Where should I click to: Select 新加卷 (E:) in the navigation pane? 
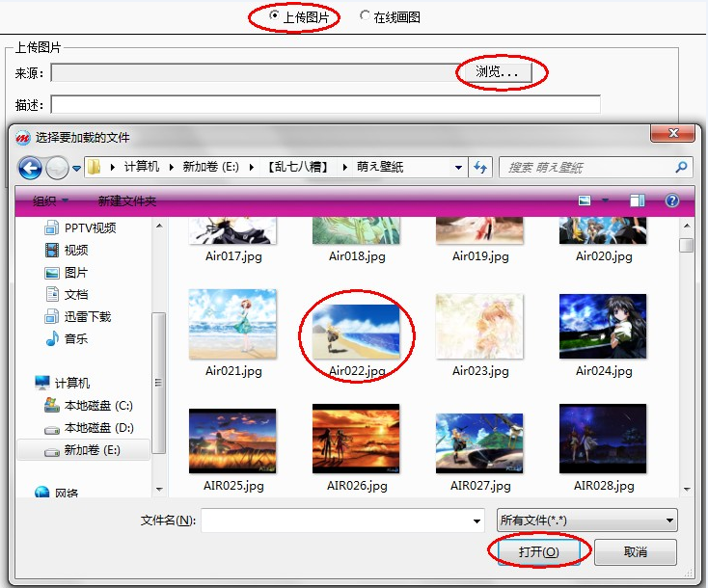83,449
